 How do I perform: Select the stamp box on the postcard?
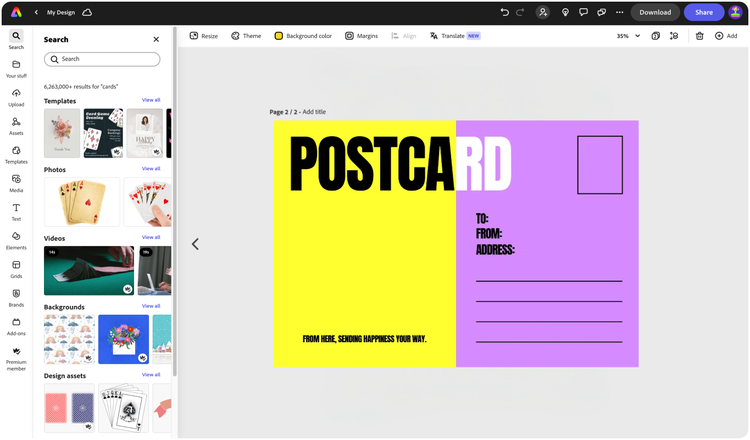(x=600, y=165)
